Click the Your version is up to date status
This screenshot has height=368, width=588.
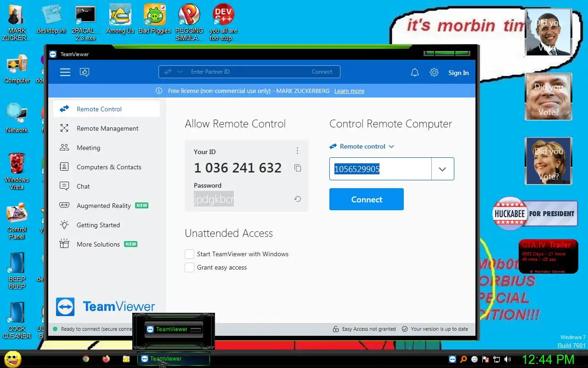(435, 329)
